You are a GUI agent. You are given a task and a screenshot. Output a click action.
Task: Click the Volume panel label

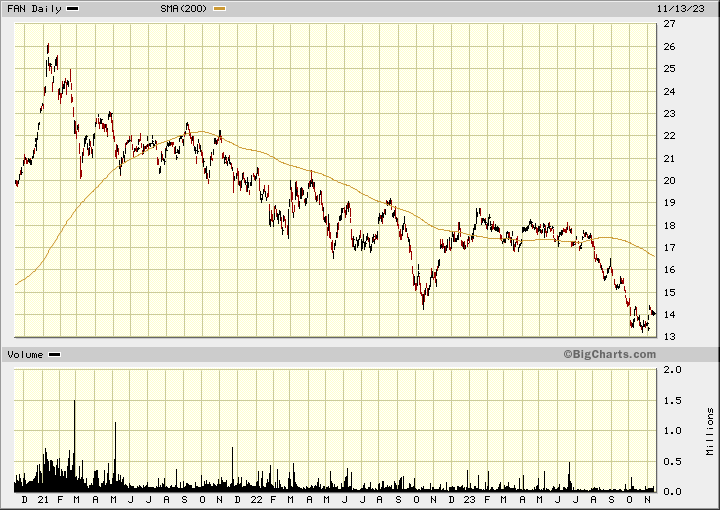(25, 355)
